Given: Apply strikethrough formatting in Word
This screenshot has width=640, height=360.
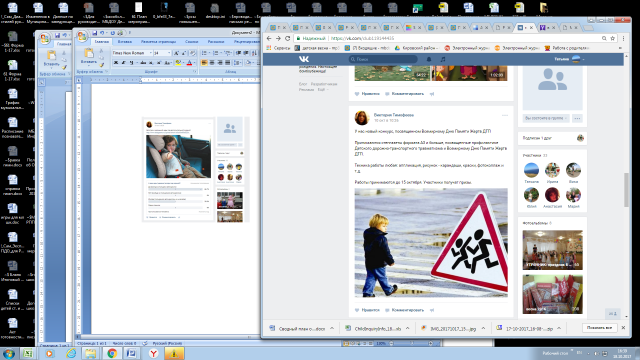Looking at the screenshot, I should [x=143, y=63].
